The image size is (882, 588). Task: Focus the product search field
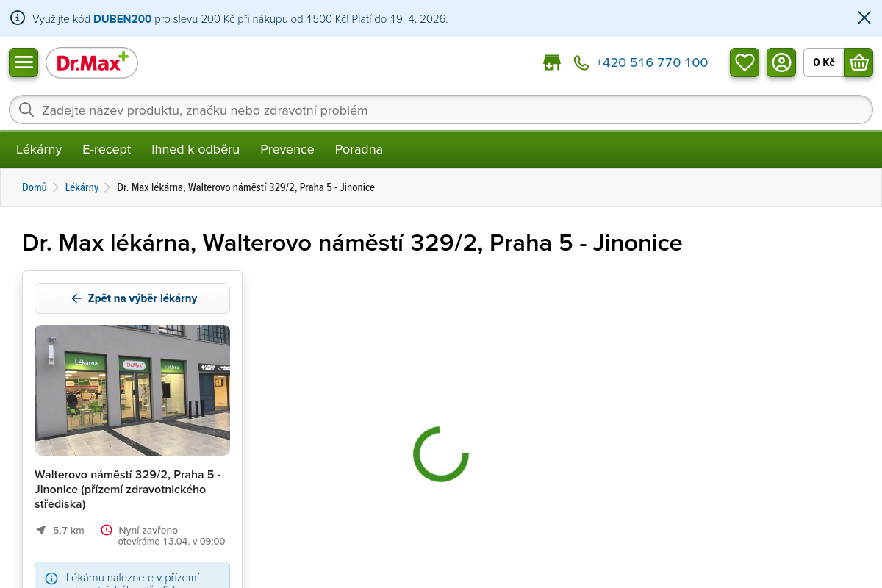441,110
